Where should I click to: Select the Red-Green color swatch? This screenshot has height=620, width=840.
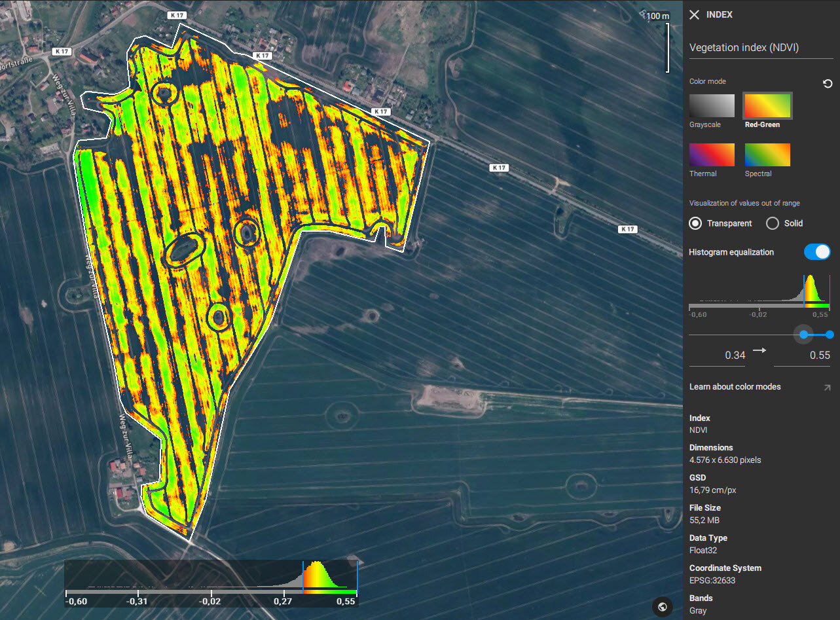pyautogui.click(x=767, y=105)
